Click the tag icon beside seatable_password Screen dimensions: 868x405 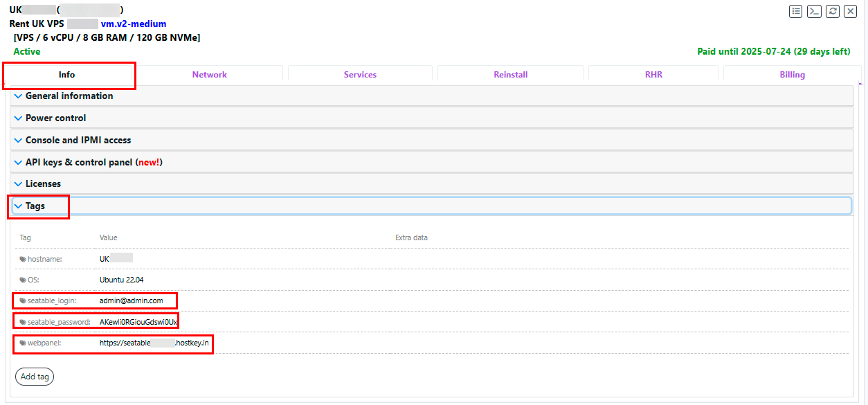pos(23,322)
